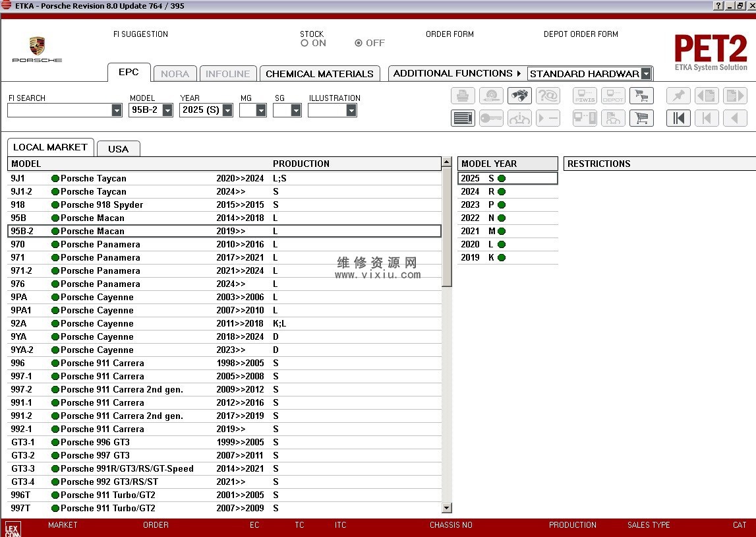Turn stock ON radio button
This screenshot has width=756, height=537.
[305, 43]
